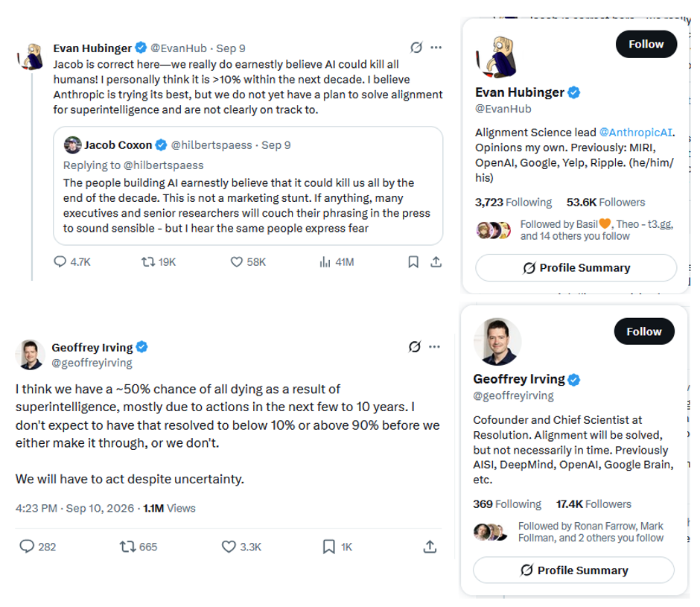Open the 41M views analytics icon
Viewport: 700px width, 607px height.
click(x=325, y=261)
